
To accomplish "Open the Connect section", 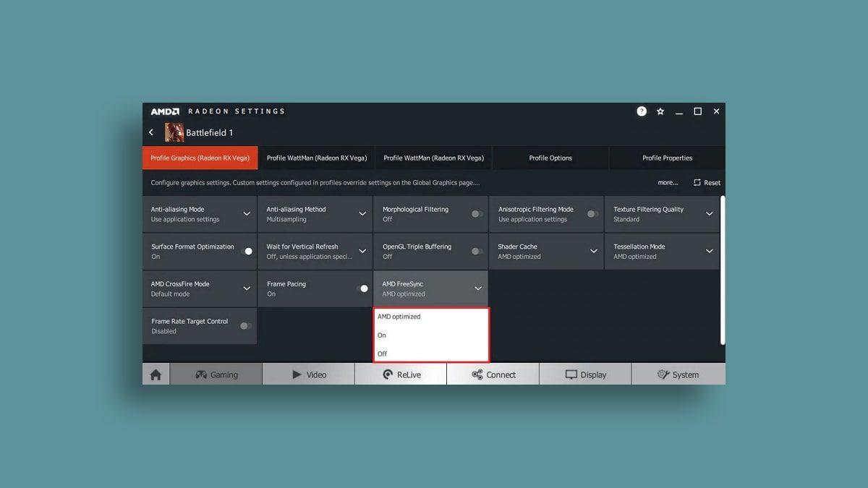I will [x=493, y=374].
